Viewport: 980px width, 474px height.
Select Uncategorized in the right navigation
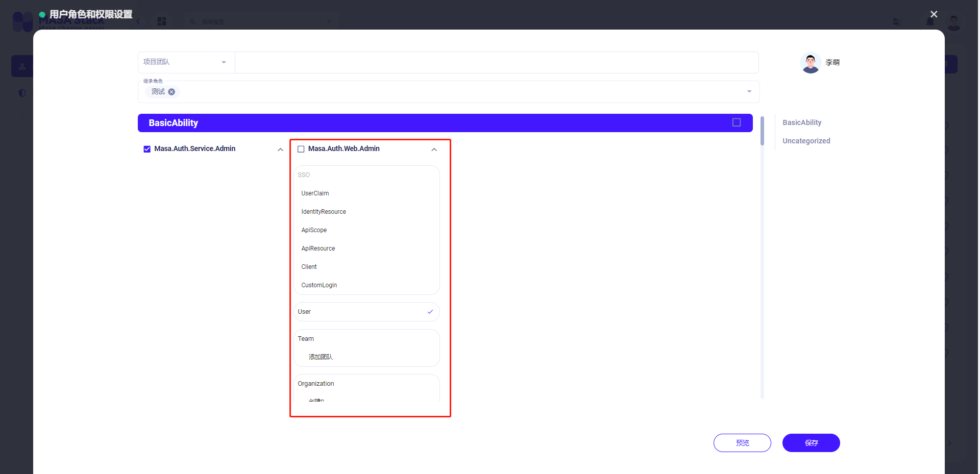tap(806, 141)
